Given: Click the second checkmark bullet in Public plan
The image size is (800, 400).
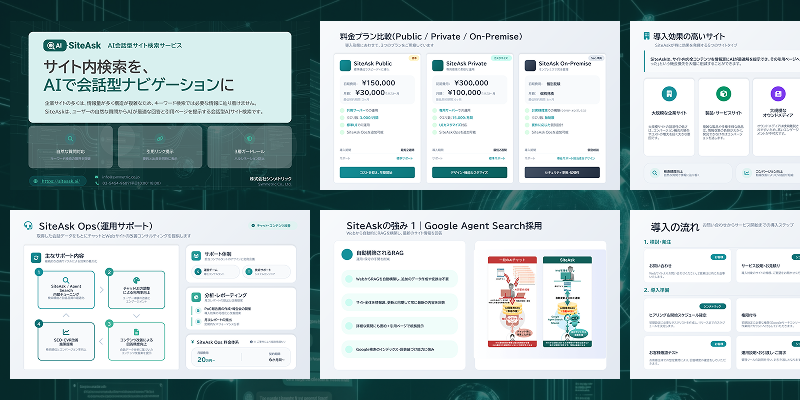Looking at the screenshot, I should 341,117.
